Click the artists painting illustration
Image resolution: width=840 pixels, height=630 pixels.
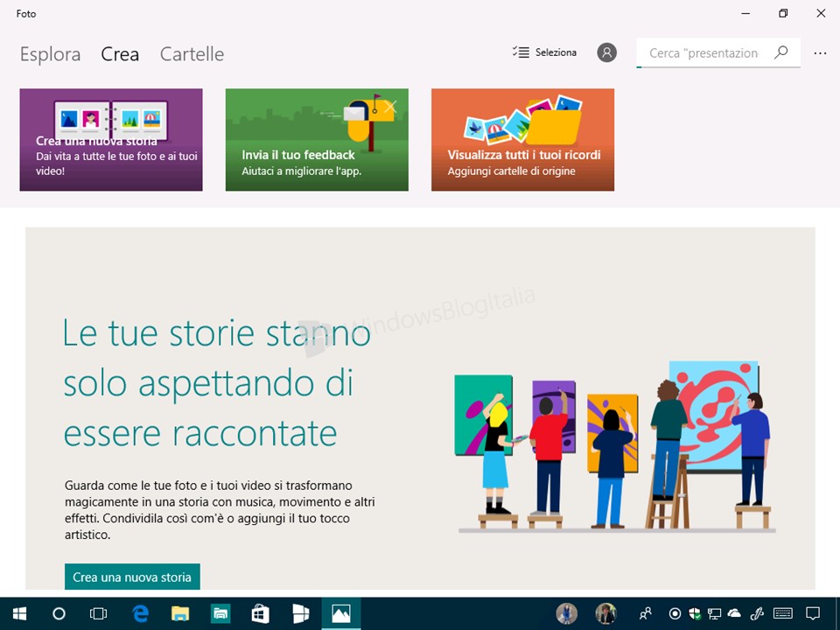click(x=616, y=447)
